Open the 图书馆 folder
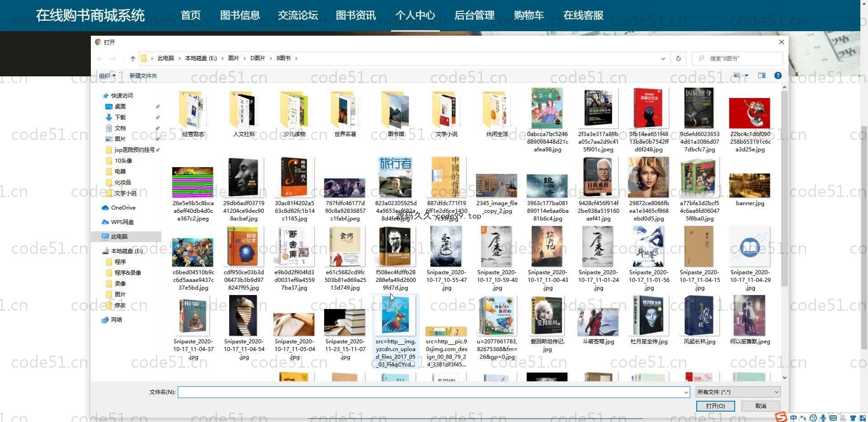The image size is (868, 422). tap(396, 114)
